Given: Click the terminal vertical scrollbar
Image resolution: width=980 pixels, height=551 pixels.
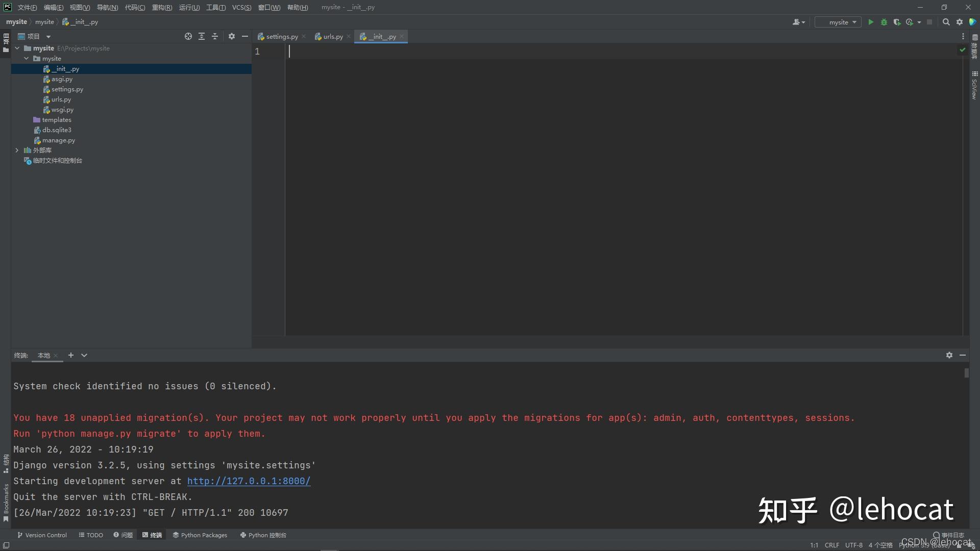Looking at the screenshot, I should tap(966, 373).
